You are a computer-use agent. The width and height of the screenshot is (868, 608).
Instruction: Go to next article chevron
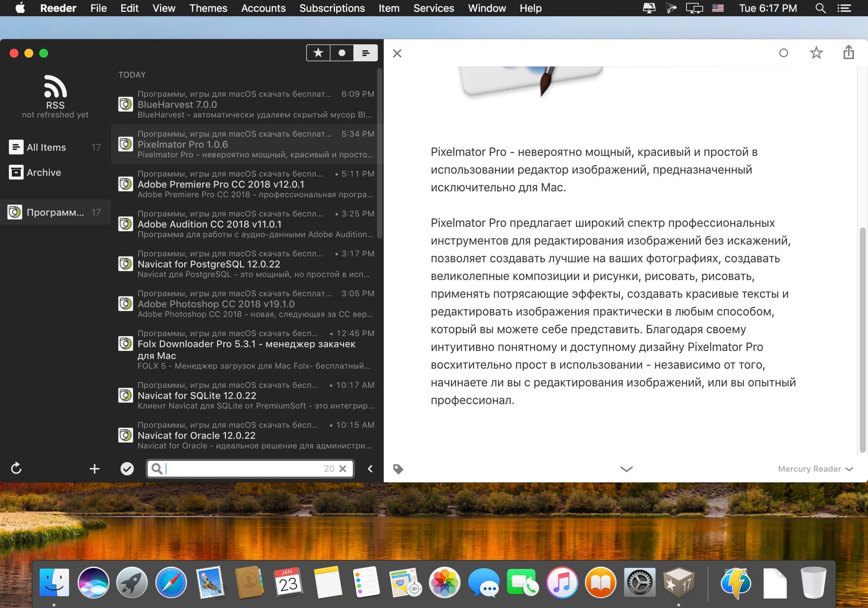pos(627,469)
